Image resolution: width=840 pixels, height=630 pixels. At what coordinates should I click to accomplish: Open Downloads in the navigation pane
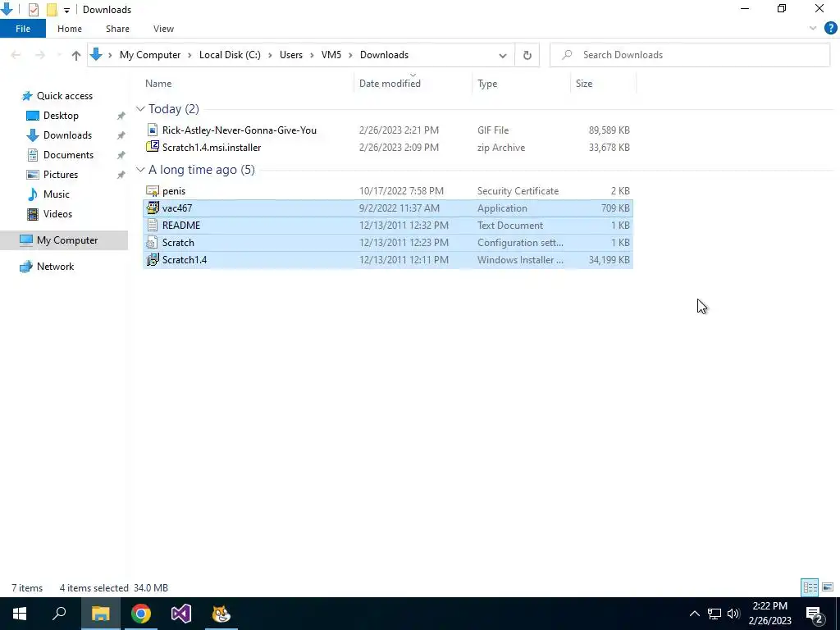pos(67,135)
